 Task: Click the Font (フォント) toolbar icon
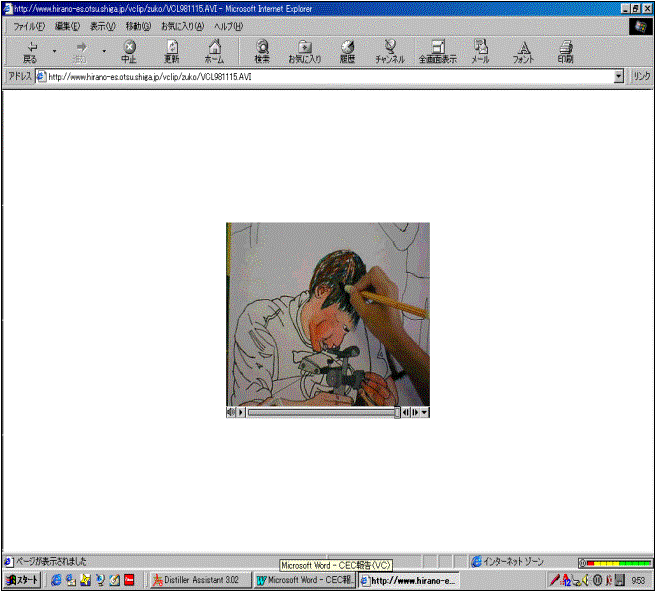pos(523,52)
